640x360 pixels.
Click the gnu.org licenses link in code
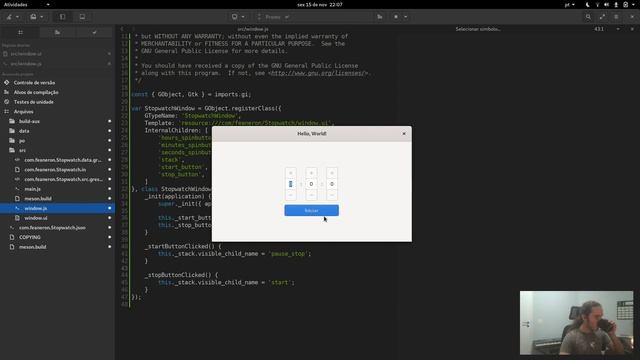[x=318, y=73]
